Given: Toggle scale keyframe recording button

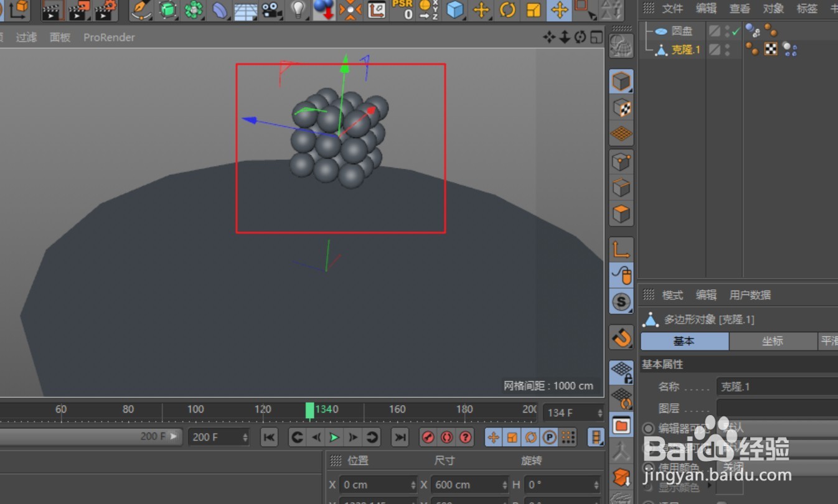Looking at the screenshot, I should (512, 437).
